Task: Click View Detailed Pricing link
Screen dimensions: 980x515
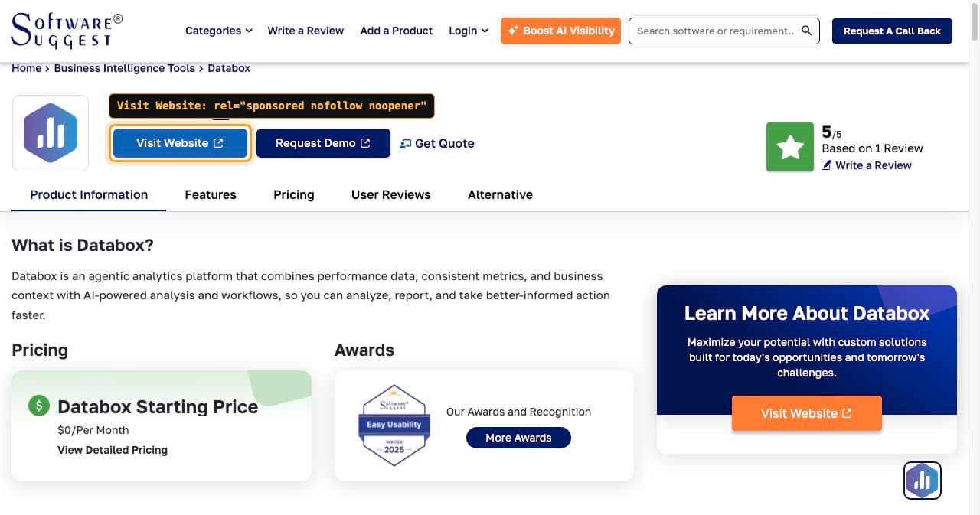Action: [113, 450]
